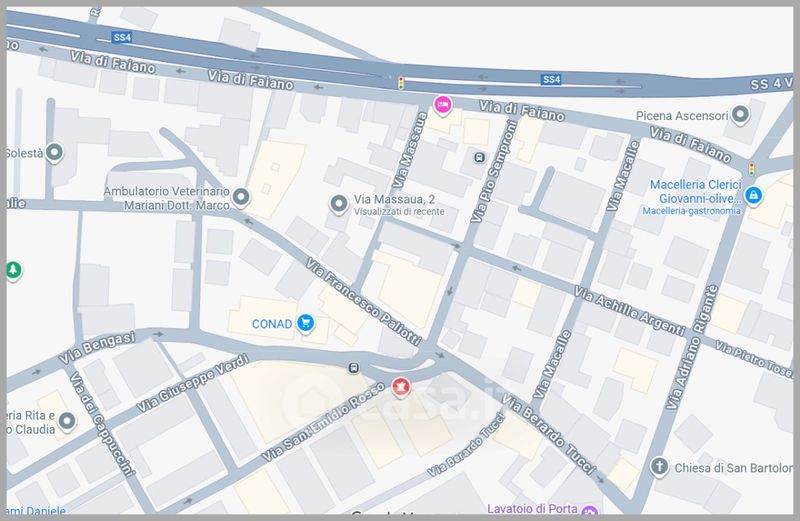800x521 pixels.
Task: Select the green park tree marker
Action: (13, 269)
